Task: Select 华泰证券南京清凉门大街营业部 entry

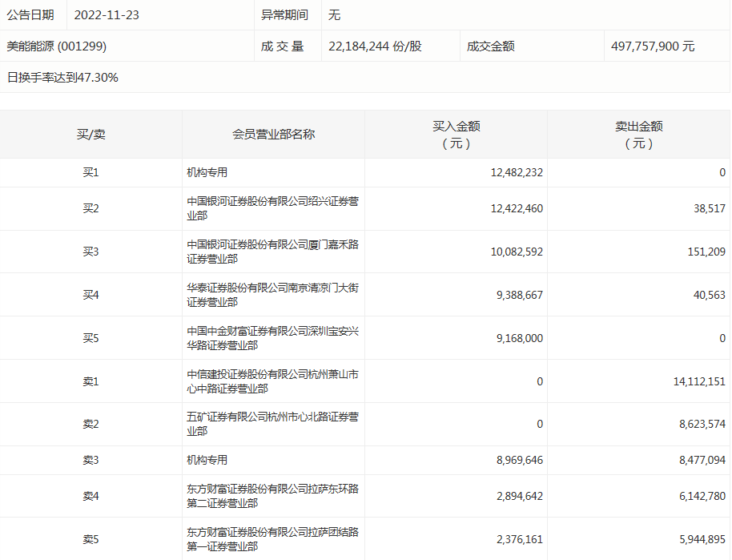Action: pyautogui.click(x=272, y=295)
